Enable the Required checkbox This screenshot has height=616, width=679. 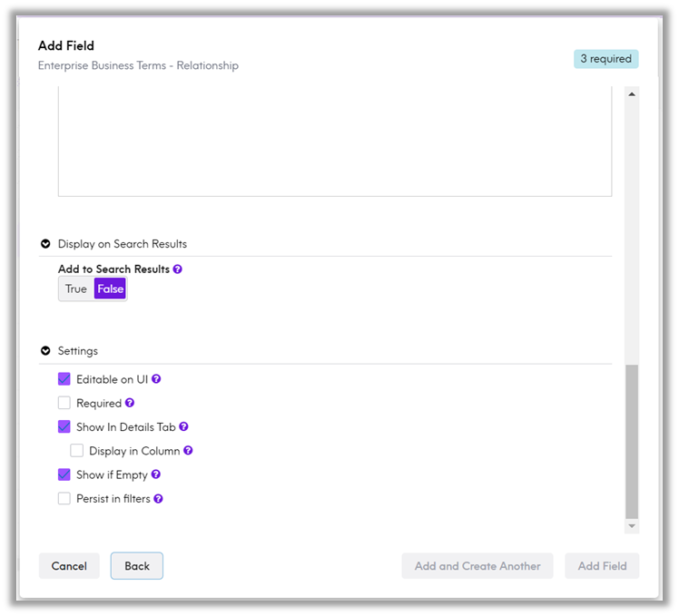(x=64, y=403)
